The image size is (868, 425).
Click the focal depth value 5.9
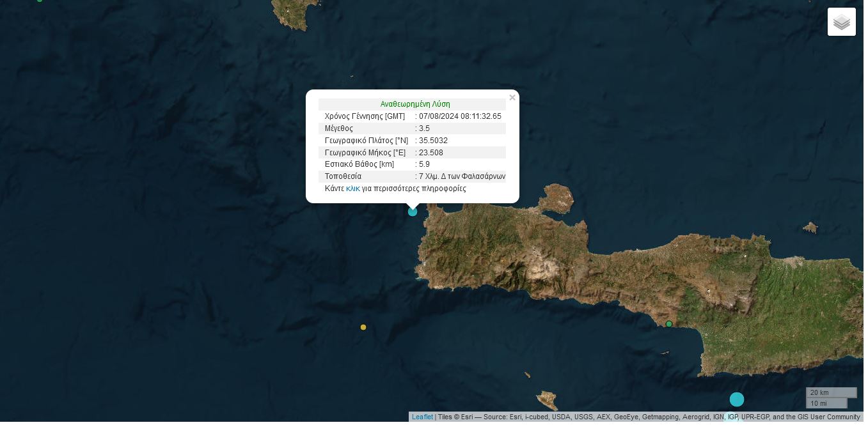coord(424,164)
